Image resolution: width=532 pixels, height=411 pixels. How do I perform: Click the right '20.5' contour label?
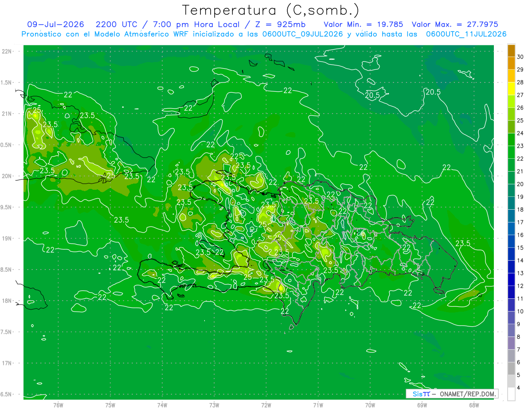(433, 92)
